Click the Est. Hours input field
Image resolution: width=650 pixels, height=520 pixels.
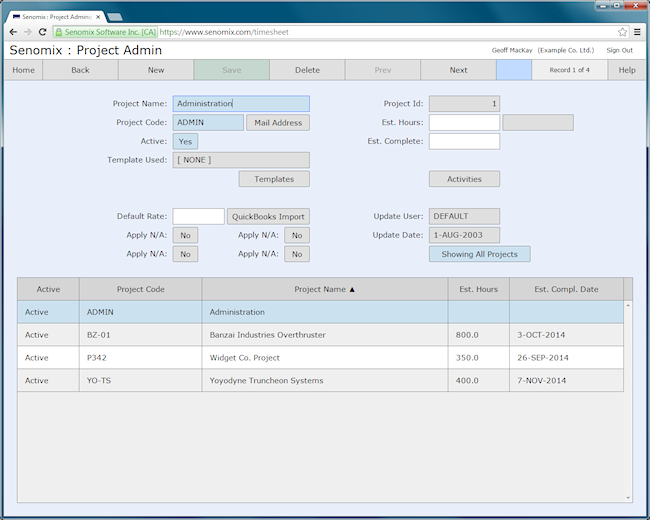464,122
